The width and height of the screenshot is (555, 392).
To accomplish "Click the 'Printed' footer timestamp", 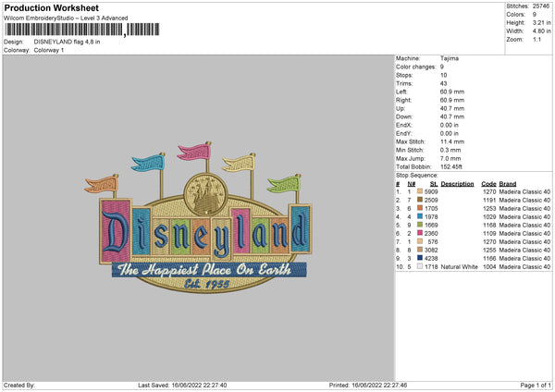I will [368, 386].
